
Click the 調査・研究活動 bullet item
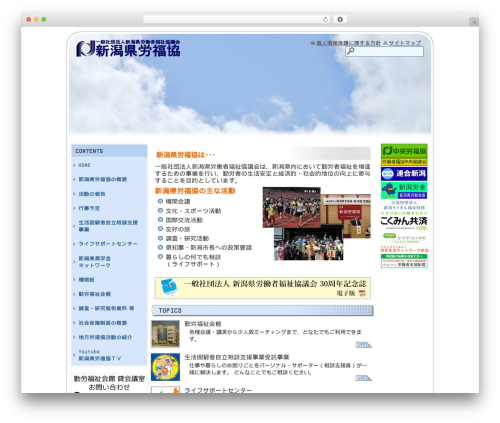(x=187, y=238)
